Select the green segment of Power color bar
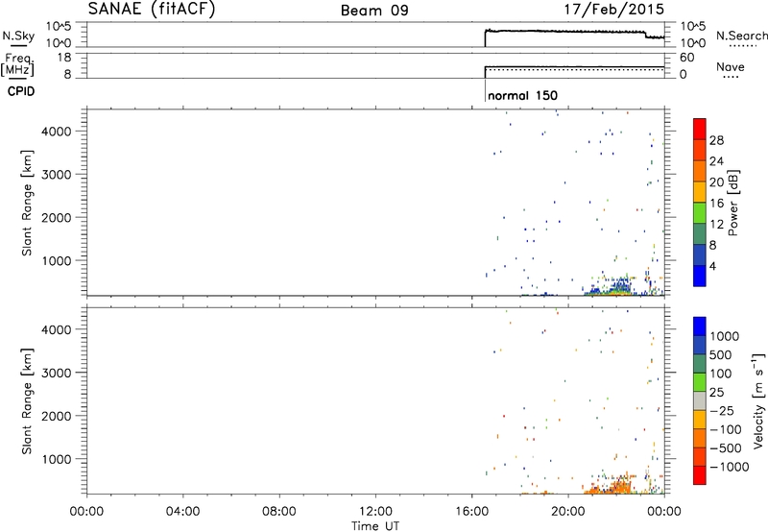 click(x=700, y=213)
